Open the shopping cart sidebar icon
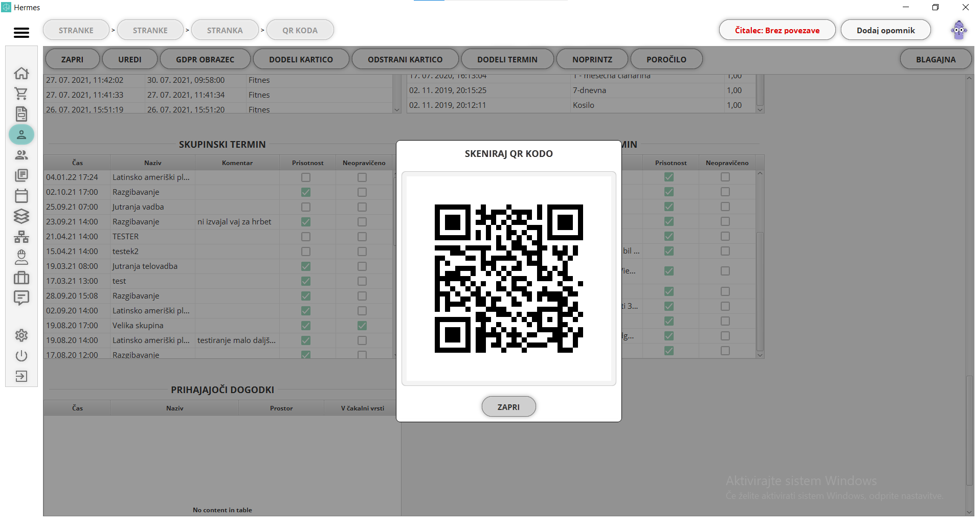 point(21,94)
